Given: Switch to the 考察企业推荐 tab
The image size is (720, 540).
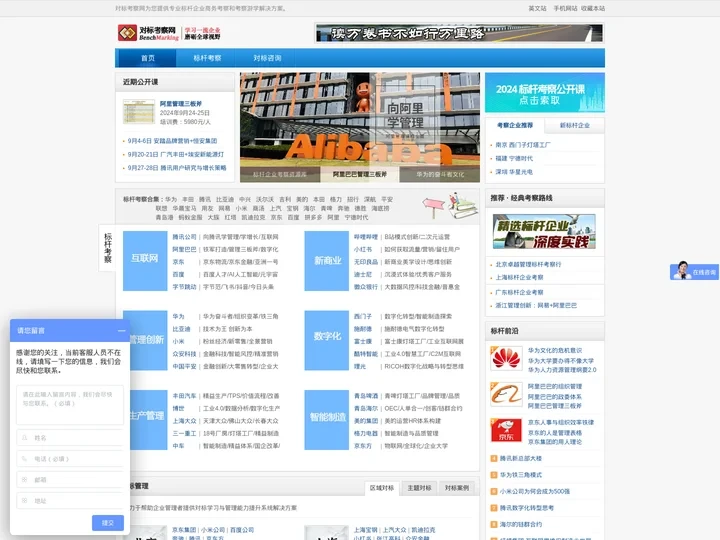Looking at the screenshot, I should (515, 125).
